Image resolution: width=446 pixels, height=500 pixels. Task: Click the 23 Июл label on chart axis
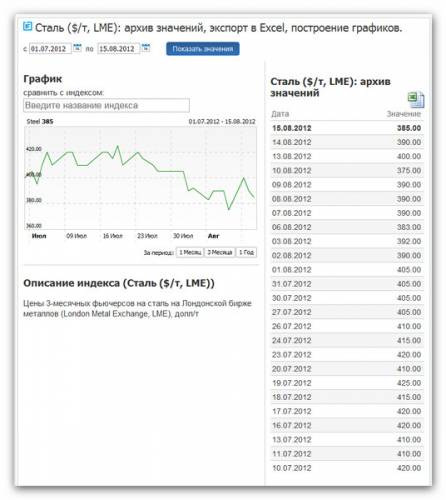pyautogui.click(x=147, y=236)
